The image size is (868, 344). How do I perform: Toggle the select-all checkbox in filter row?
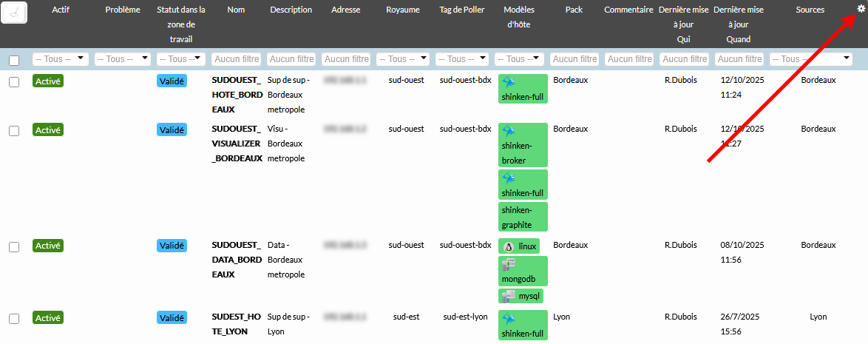[x=14, y=60]
